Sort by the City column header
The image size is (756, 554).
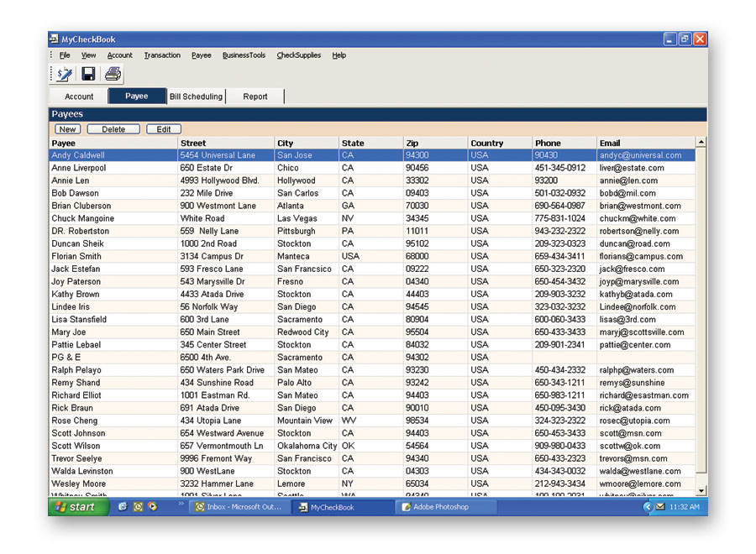pos(306,143)
